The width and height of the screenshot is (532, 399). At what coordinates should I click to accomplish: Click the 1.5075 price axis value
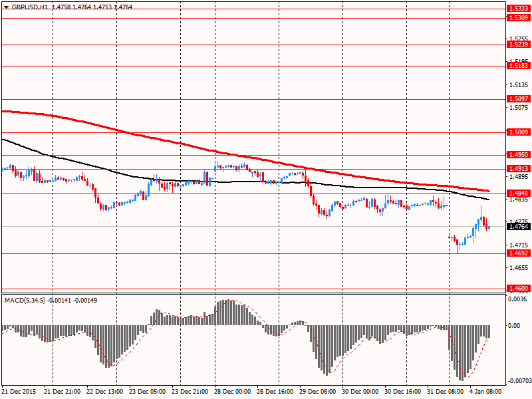click(x=519, y=108)
